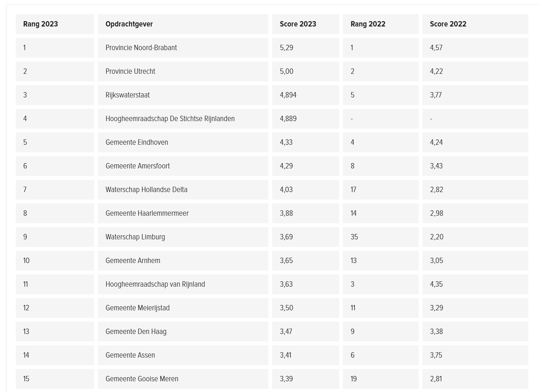
Task: Click on Waterschap Limburg
Action: 135,237
